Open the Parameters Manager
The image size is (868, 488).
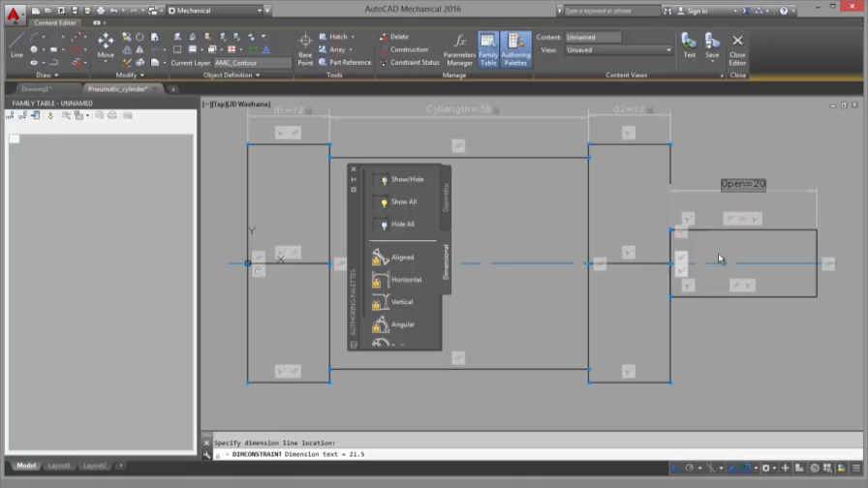point(459,49)
